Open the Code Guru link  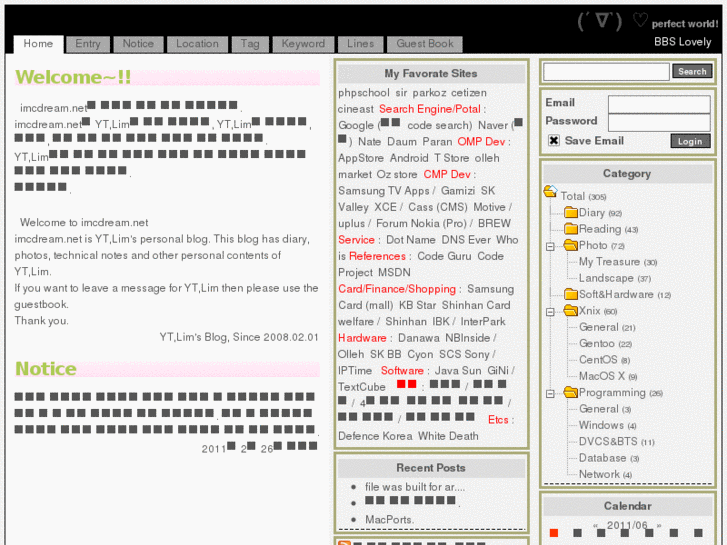[x=445, y=256]
